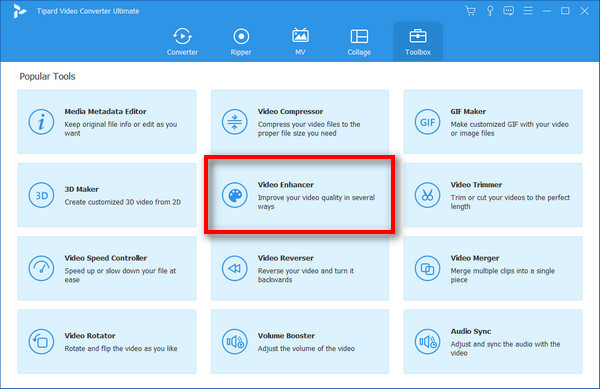Click 'Speed up or slow down' description

click(120, 275)
